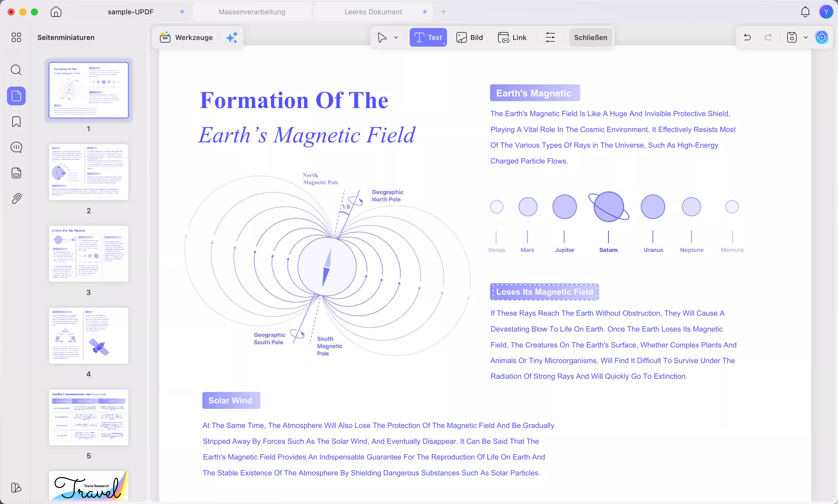Expand the save options dropdown arrow
Screen dimensions: 838x504
(806, 37)
